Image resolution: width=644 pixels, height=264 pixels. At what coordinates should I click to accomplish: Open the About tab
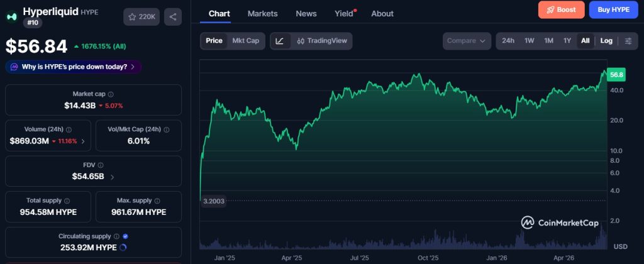(x=382, y=14)
